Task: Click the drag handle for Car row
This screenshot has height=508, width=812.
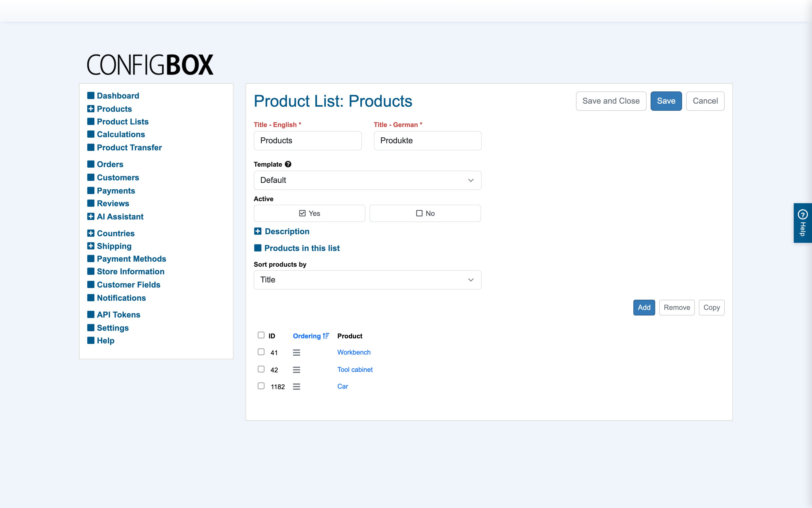Action: pos(296,386)
